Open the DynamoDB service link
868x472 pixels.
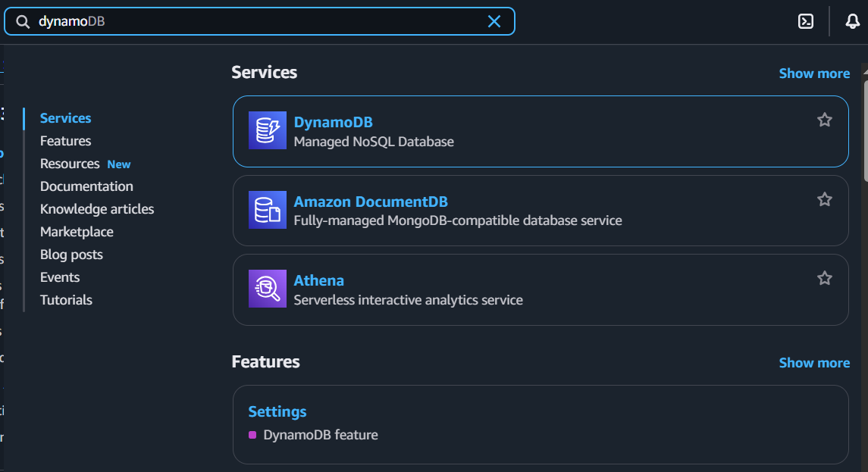tap(334, 122)
